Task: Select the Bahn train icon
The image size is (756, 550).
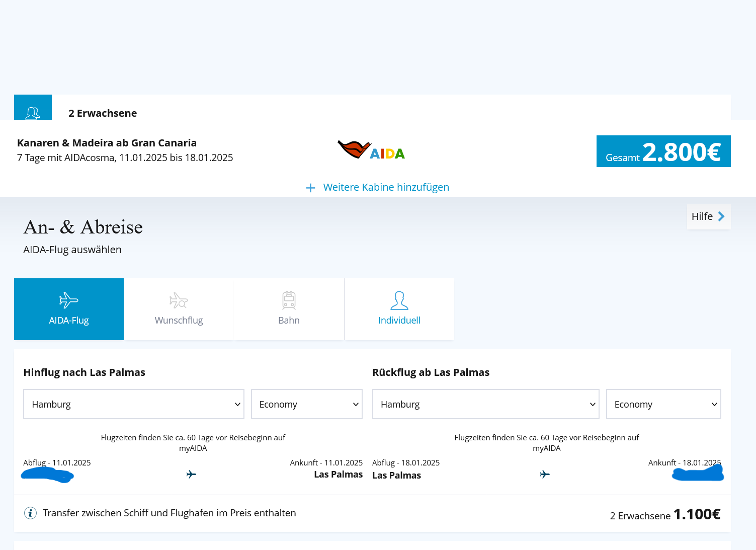Action: [x=289, y=300]
